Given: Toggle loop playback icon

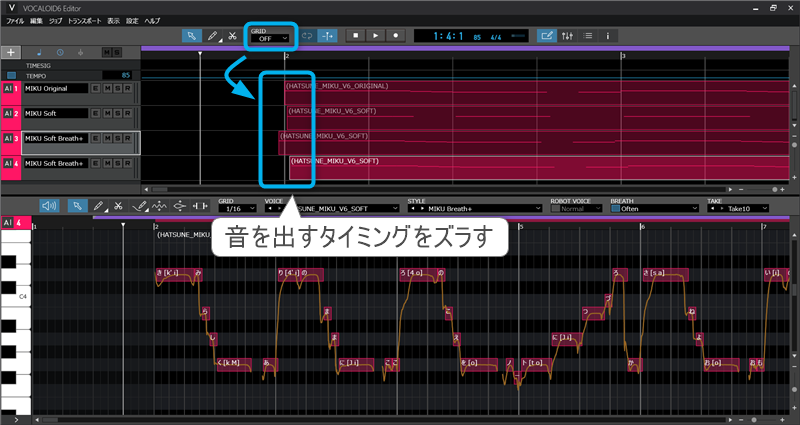Looking at the screenshot, I should click(x=307, y=36).
